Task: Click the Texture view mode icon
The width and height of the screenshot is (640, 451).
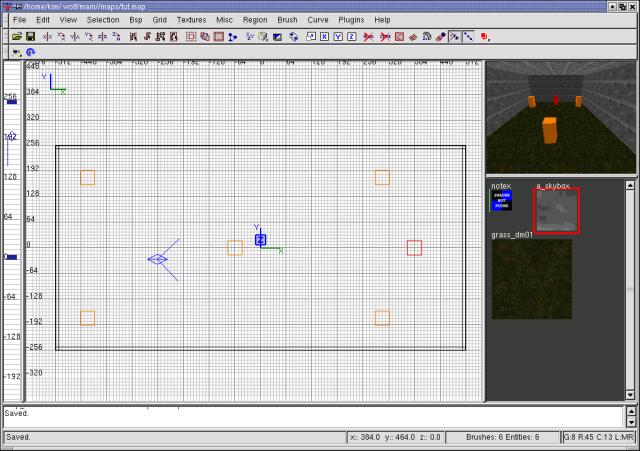Action: pos(263,37)
